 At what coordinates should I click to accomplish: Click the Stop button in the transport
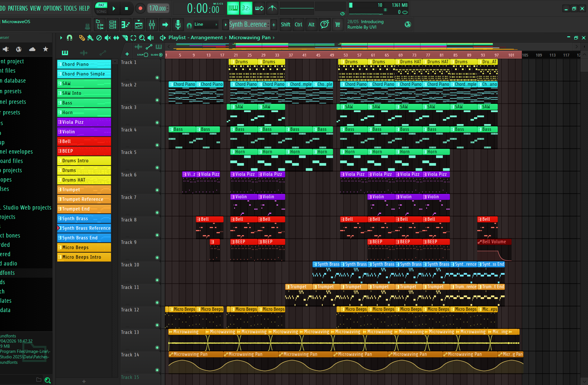point(127,8)
